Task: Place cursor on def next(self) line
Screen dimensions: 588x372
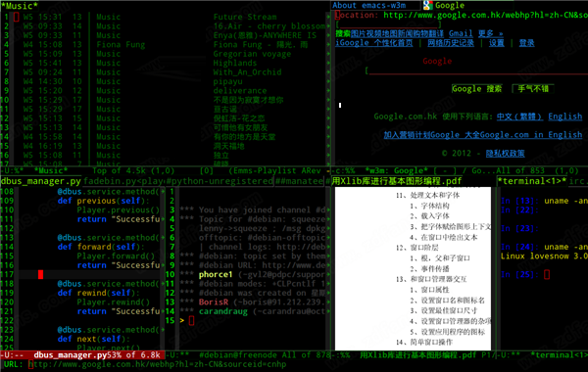Action: (x=93, y=339)
